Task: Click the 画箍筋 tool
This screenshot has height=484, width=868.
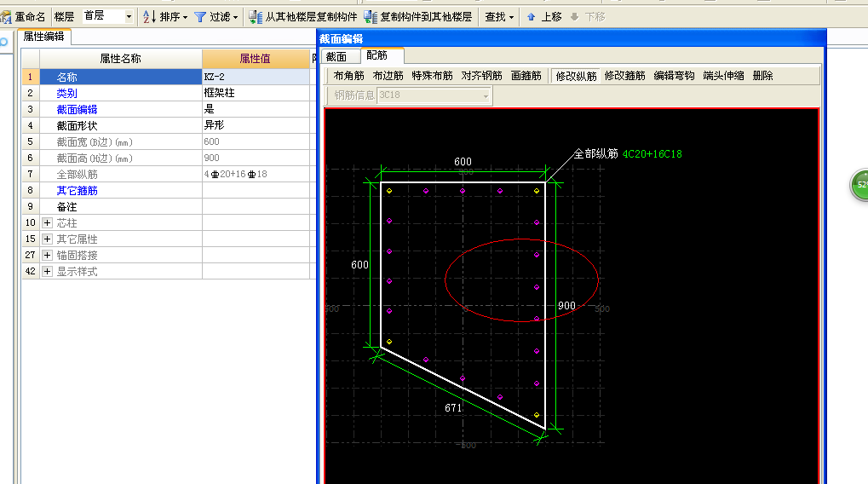Action: tap(526, 76)
